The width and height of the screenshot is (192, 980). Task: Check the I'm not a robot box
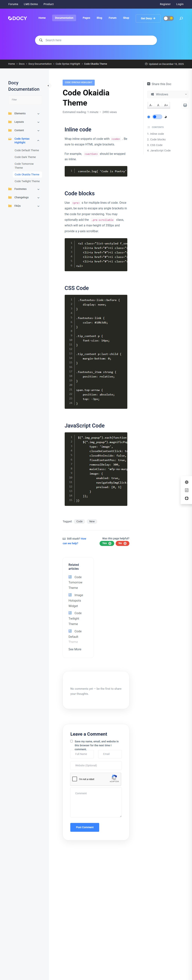tap(75, 779)
